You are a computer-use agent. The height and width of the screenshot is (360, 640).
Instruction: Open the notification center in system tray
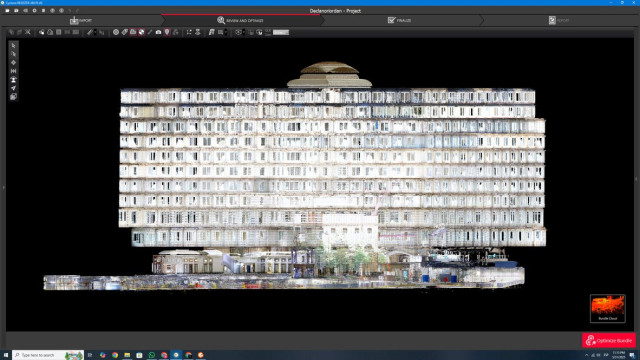[632, 356]
